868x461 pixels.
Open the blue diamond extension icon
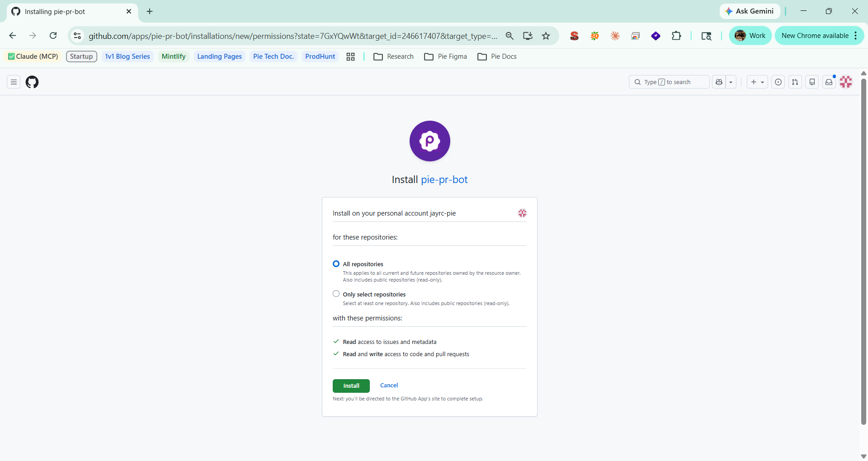656,36
